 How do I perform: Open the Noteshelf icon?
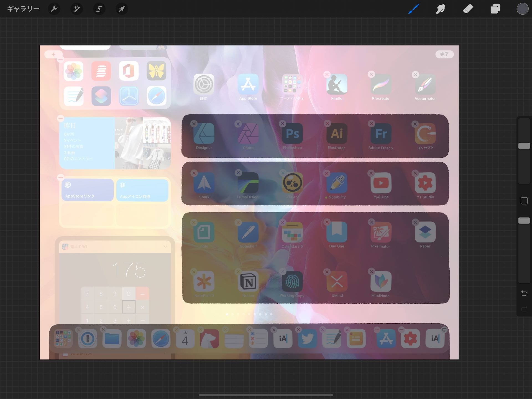(248, 232)
